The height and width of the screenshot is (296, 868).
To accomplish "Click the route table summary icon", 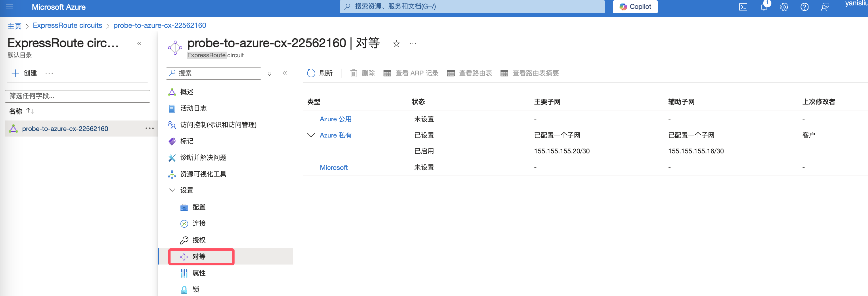I will point(504,73).
